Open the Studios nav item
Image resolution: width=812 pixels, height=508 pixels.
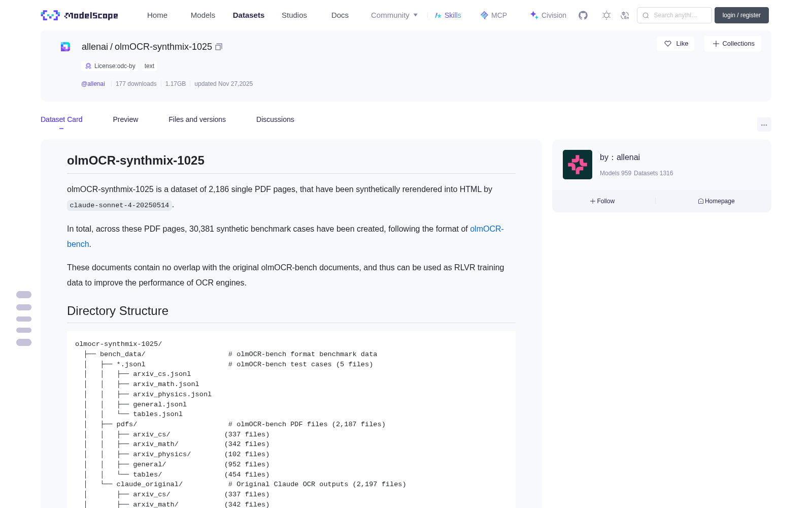[294, 15]
